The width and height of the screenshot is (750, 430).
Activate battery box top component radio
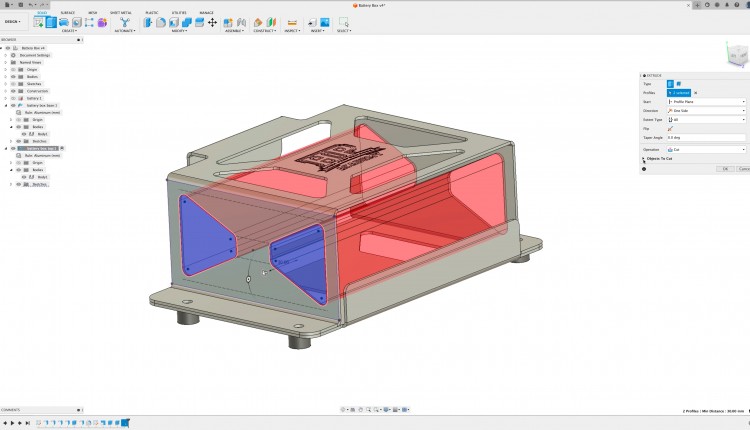(62, 148)
